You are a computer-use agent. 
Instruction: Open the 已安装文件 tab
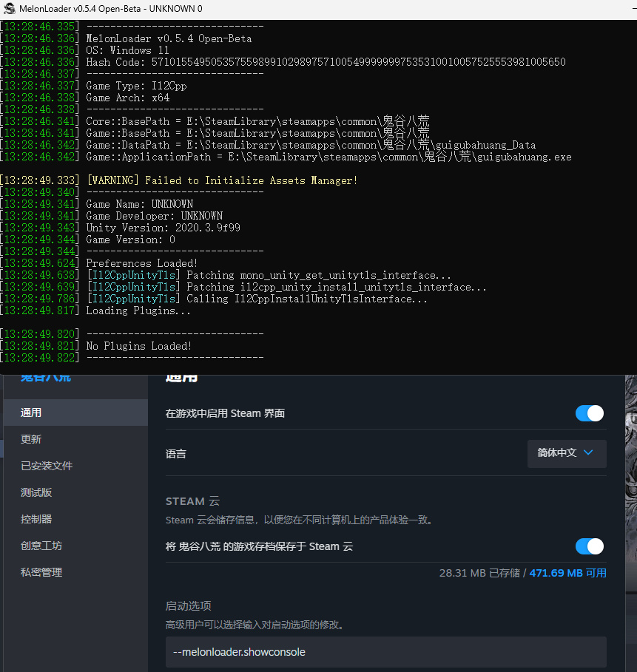[x=75, y=466]
